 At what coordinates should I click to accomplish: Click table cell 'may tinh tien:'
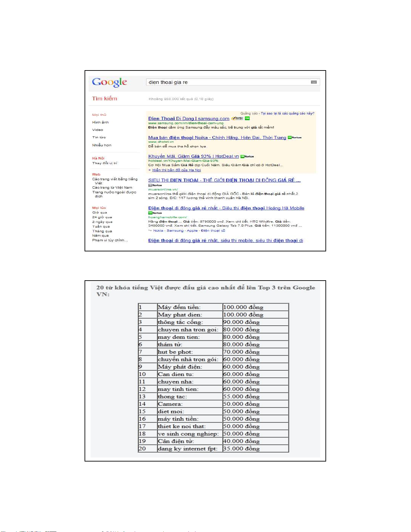click(190, 389)
